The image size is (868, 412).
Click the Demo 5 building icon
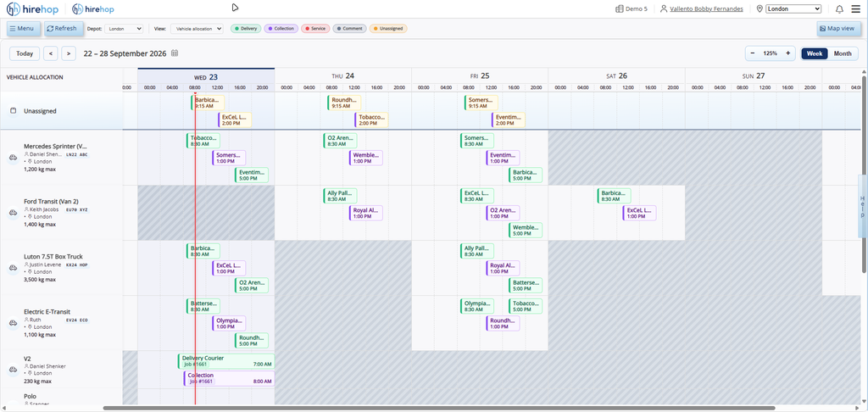coord(620,8)
